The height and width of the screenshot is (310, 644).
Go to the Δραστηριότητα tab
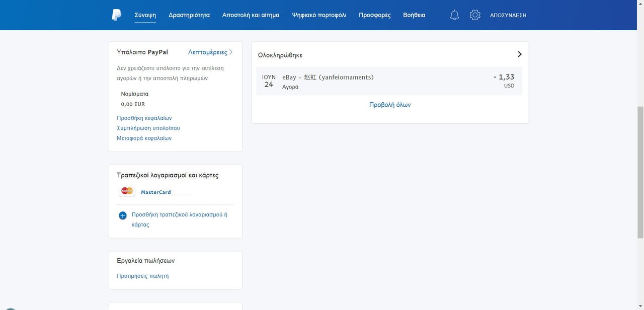[x=189, y=15]
